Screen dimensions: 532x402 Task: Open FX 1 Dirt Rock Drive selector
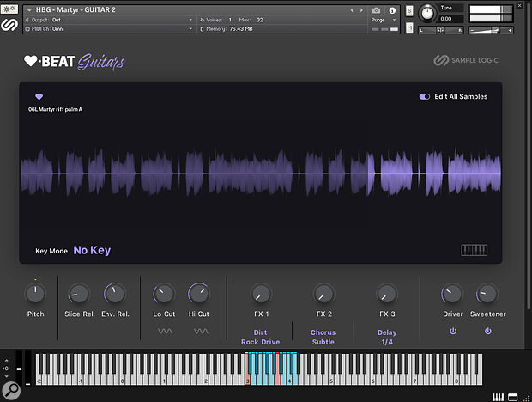[261, 338]
